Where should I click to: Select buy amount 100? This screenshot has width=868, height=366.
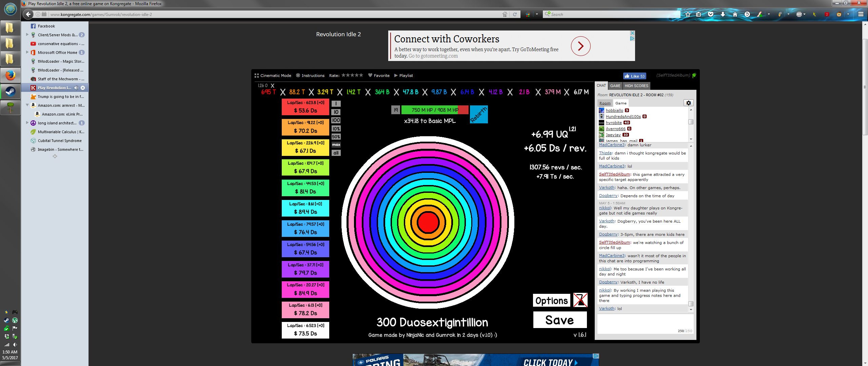tap(336, 120)
